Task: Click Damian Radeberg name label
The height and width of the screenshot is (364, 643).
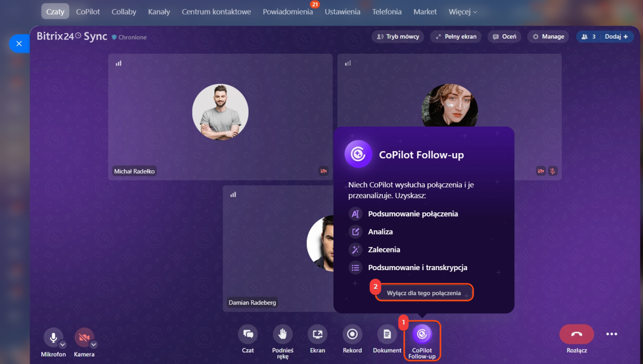Action: pyautogui.click(x=252, y=303)
